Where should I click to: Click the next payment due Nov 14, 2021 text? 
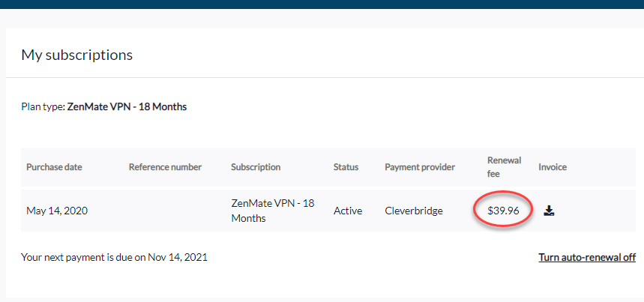[x=114, y=258]
